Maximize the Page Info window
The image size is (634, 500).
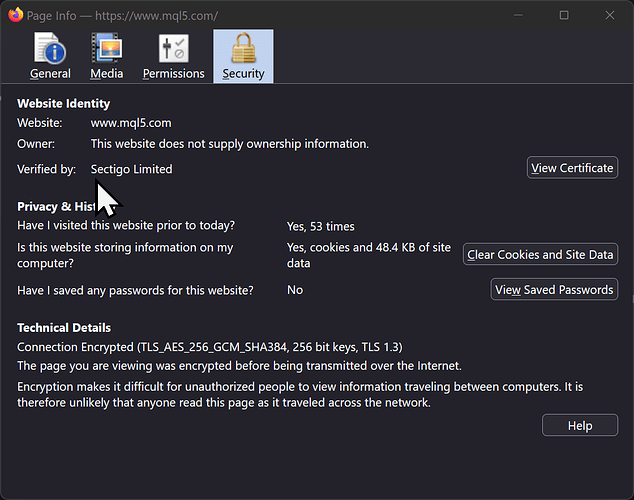tap(564, 15)
